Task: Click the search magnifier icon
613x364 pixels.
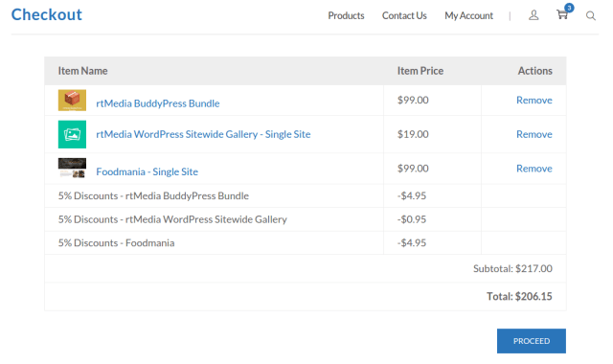Action: [591, 15]
